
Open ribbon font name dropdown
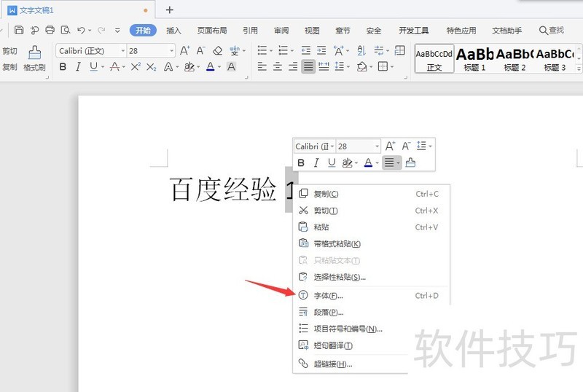(123, 50)
